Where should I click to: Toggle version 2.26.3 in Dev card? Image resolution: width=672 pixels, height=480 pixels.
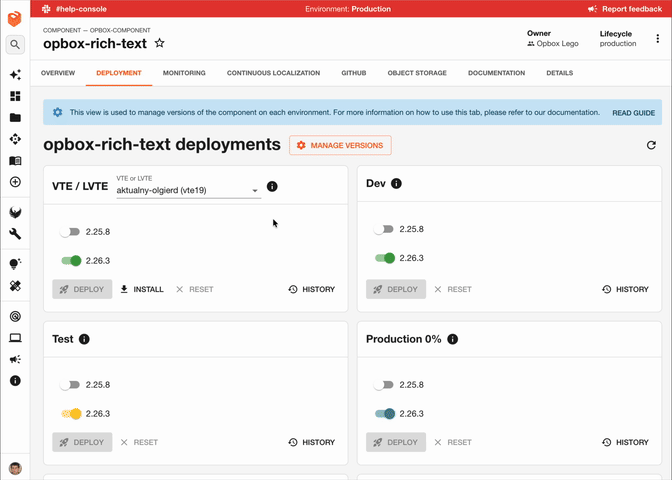click(x=385, y=258)
